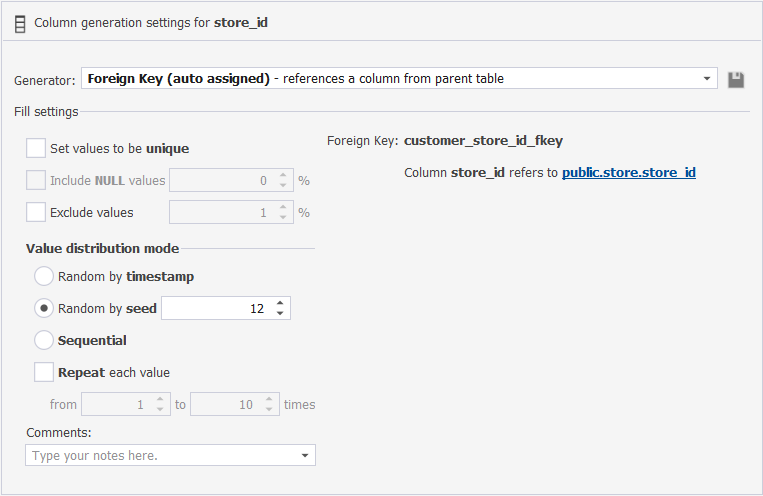
Task: Decrease the seed value with down arrow
Action: pyautogui.click(x=280, y=313)
